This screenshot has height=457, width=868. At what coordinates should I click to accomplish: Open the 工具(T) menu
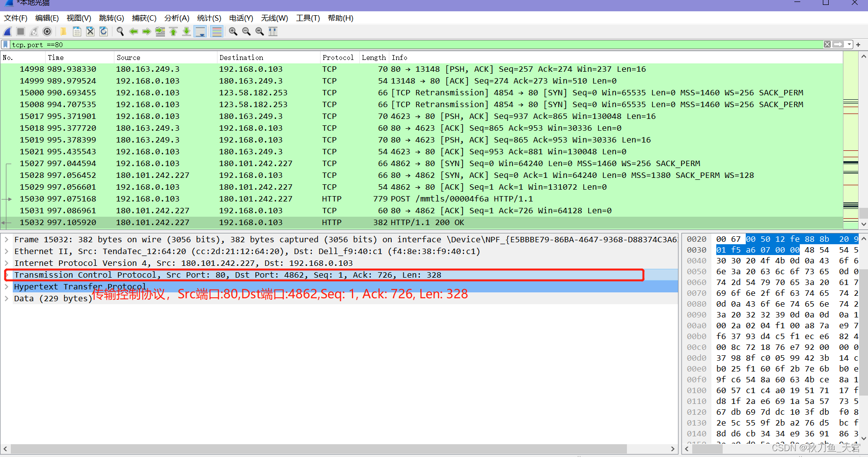[x=308, y=18]
